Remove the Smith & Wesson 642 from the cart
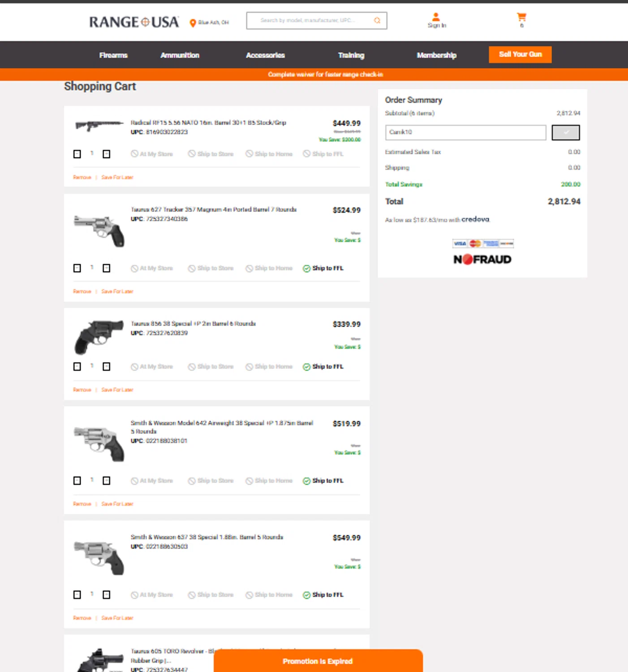 pyautogui.click(x=82, y=504)
